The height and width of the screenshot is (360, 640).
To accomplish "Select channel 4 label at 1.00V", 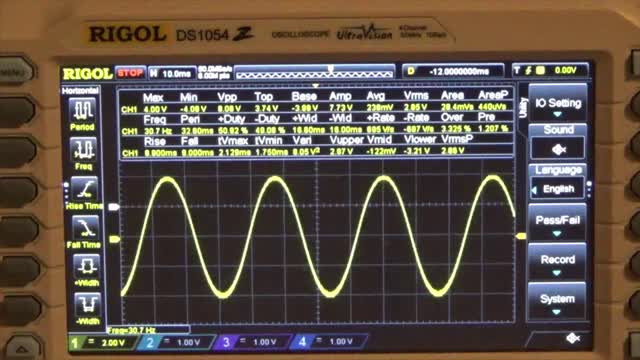I will [329, 341].
